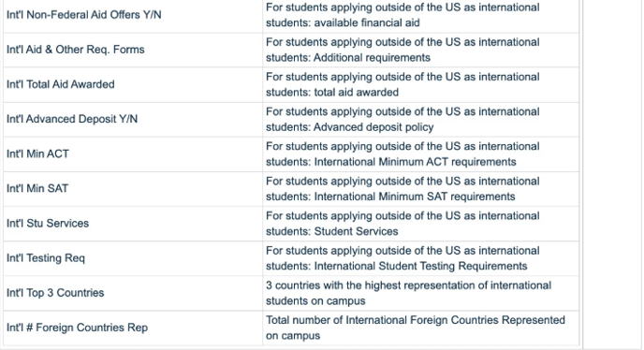Click the Int'l Aid & Other Req. Forms label

point(76,50)
